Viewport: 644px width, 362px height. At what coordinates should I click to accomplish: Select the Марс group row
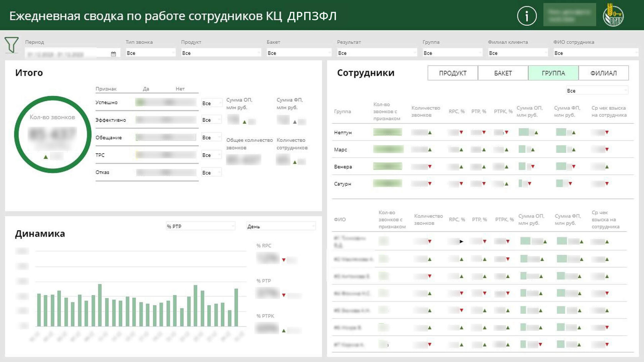(483, 149)
